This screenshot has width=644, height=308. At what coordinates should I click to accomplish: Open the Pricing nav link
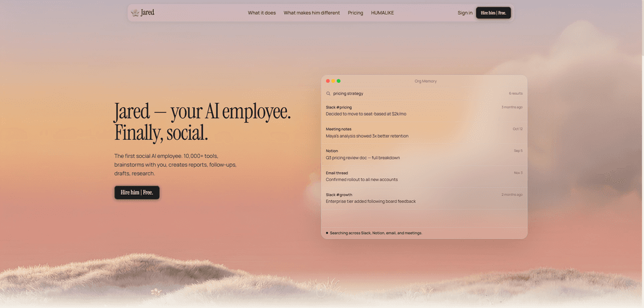point(355,13)
